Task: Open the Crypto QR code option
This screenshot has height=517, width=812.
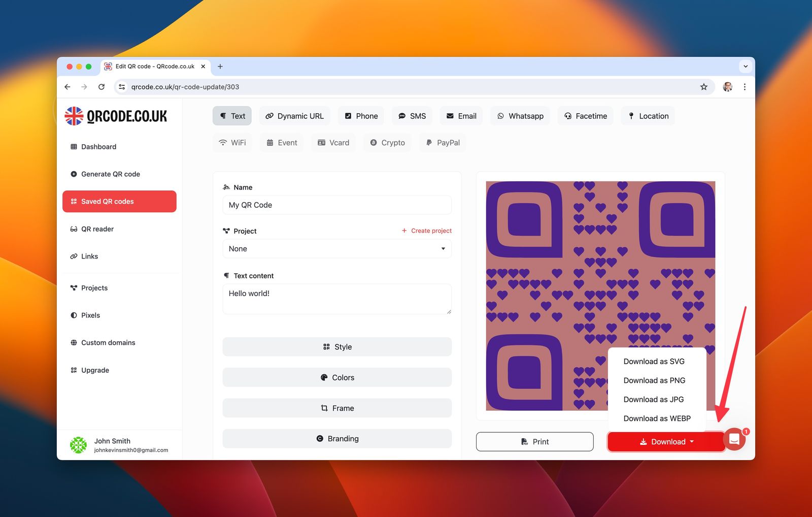Action: tap(387, 143)
